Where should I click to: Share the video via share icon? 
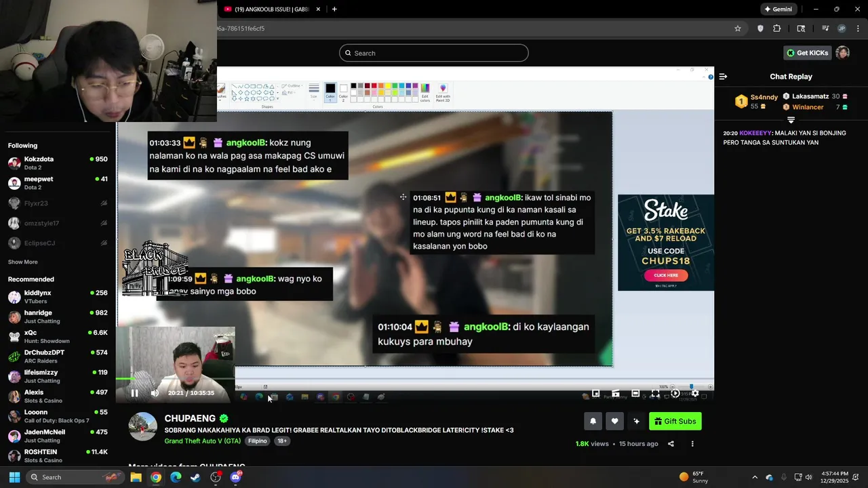coord(671,444)
